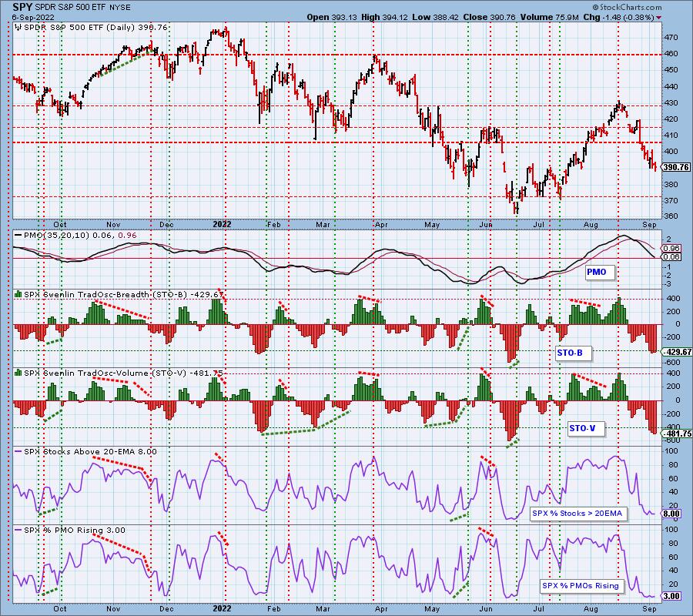
Task: Click the SPX % PMOs Rising label box
Action: coord(581,586)
